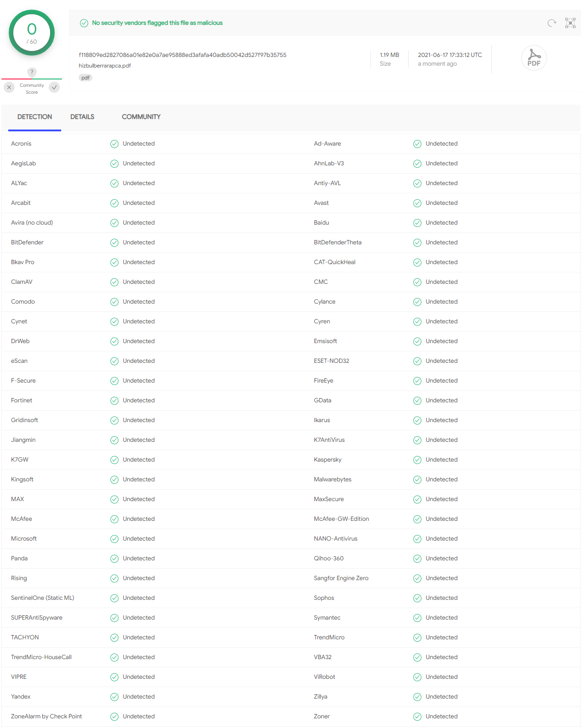Click the Acronis undetected check icon
The height and width of the screenshot is (728, 581).
coord(114,144)
